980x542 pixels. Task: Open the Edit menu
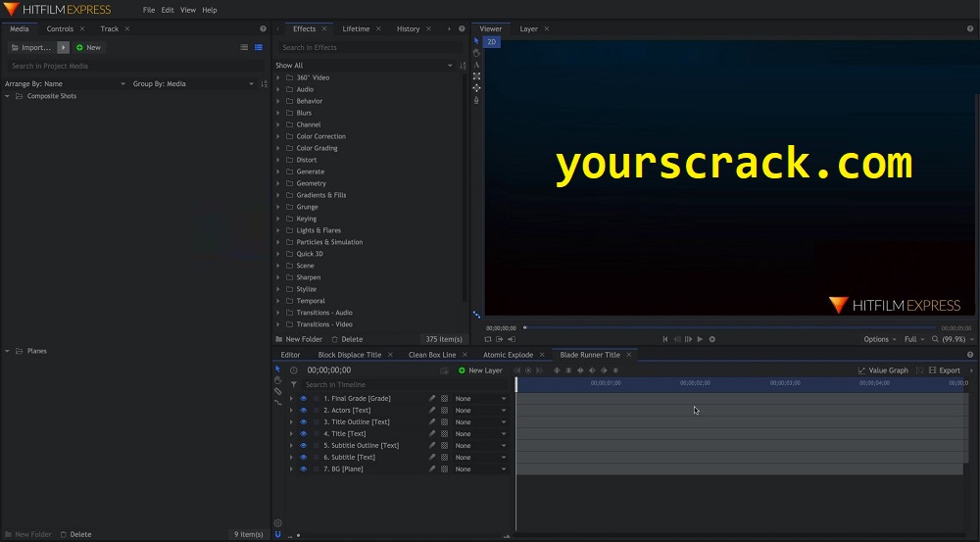pos(168,10)
